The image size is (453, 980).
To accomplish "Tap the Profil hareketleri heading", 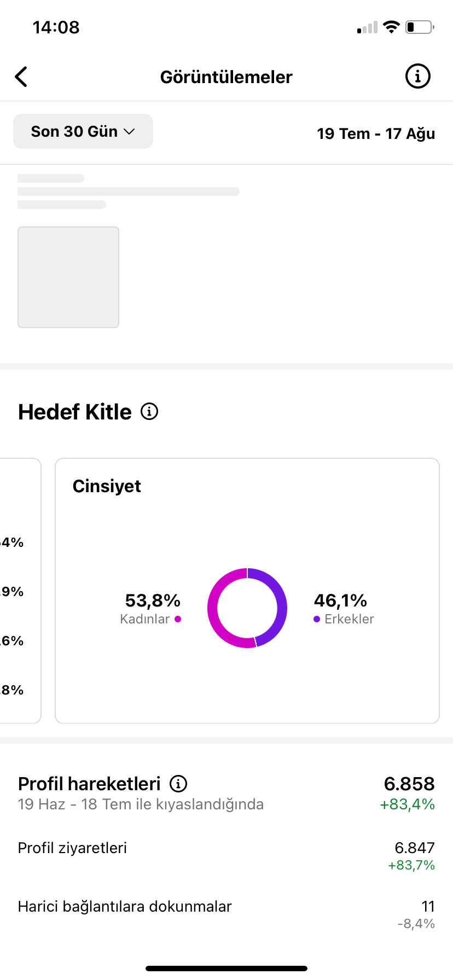I will 89,784.
